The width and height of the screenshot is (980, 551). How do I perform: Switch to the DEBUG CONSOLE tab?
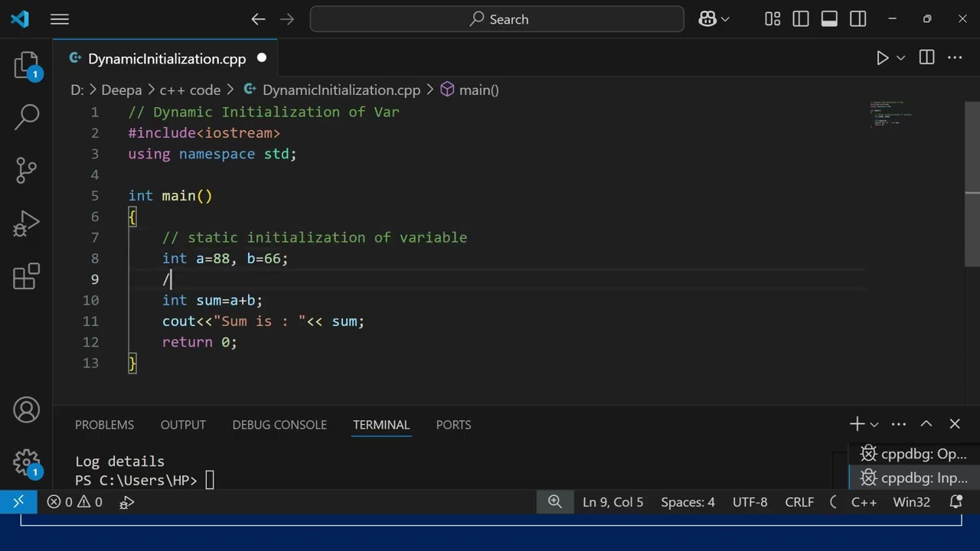[x=279, y=425]
